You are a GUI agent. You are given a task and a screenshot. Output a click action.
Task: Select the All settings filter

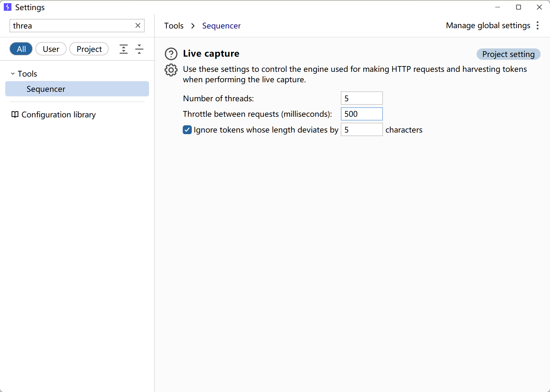tap(21, 49)
